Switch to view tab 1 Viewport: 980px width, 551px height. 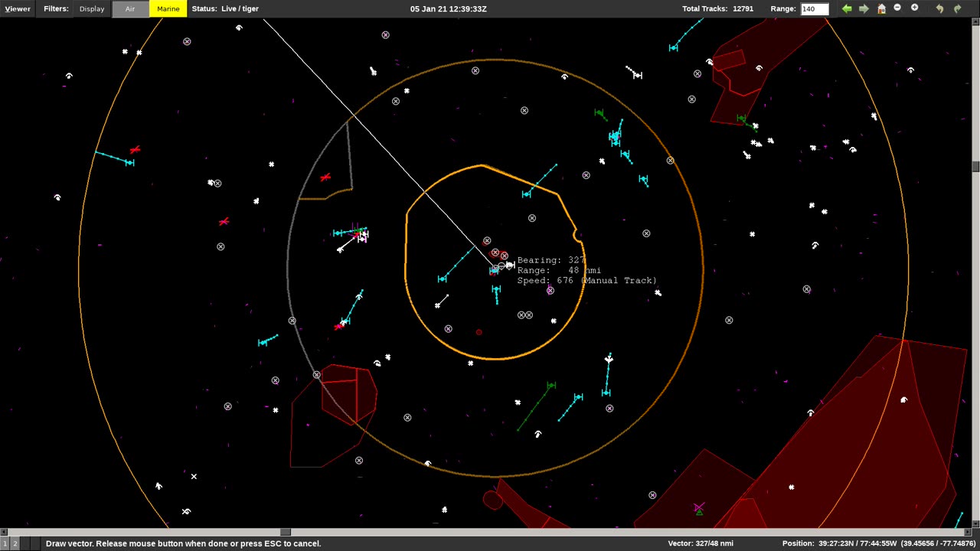click(5, 543)
